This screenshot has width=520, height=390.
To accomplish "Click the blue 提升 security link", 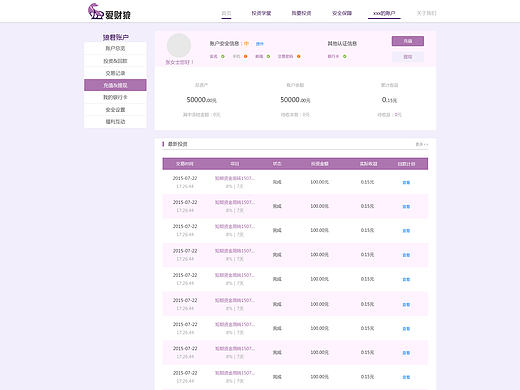I will (260, 44).
